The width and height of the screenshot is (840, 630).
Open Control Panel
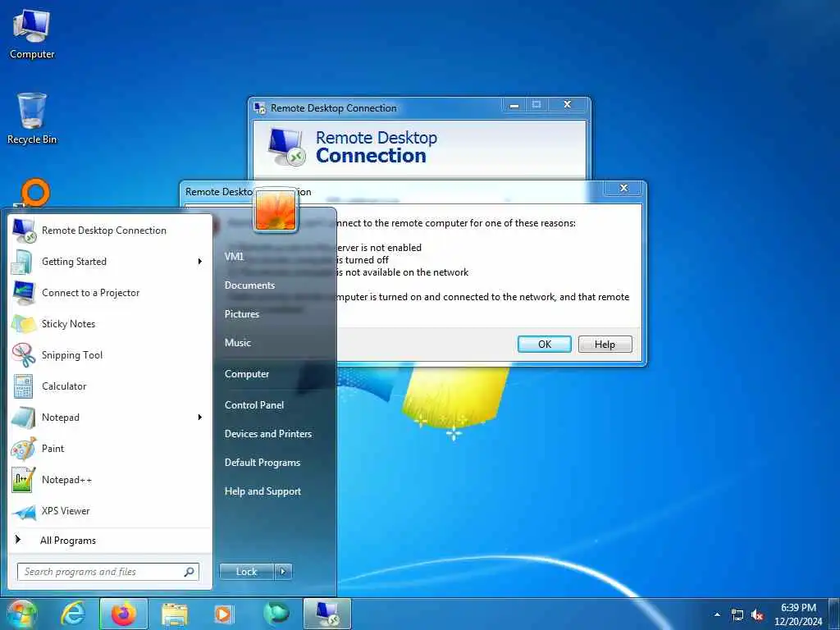point(254,405)
